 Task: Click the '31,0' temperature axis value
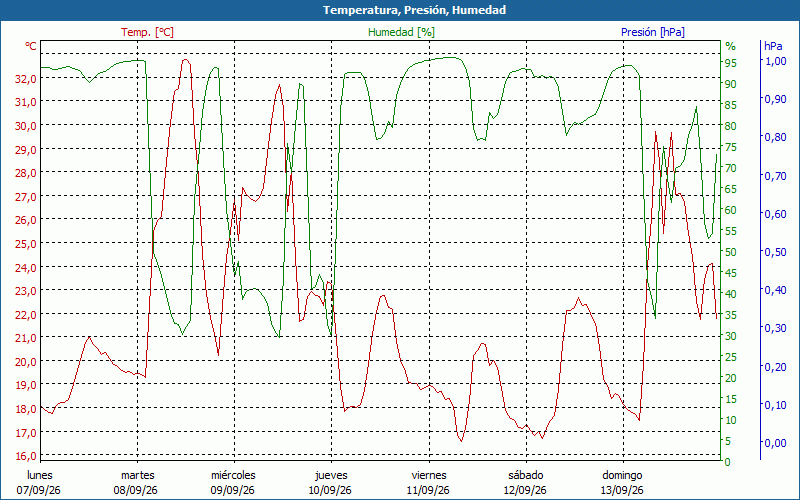coord(26,102)
